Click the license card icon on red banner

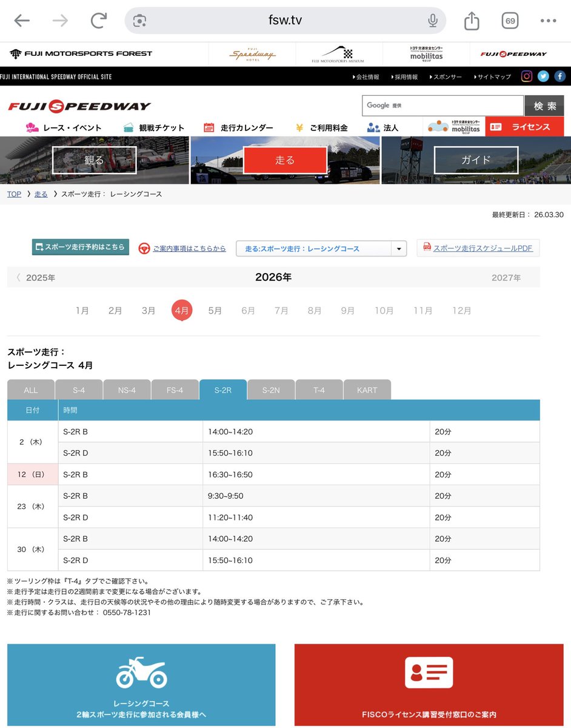(x=429, y=672)
